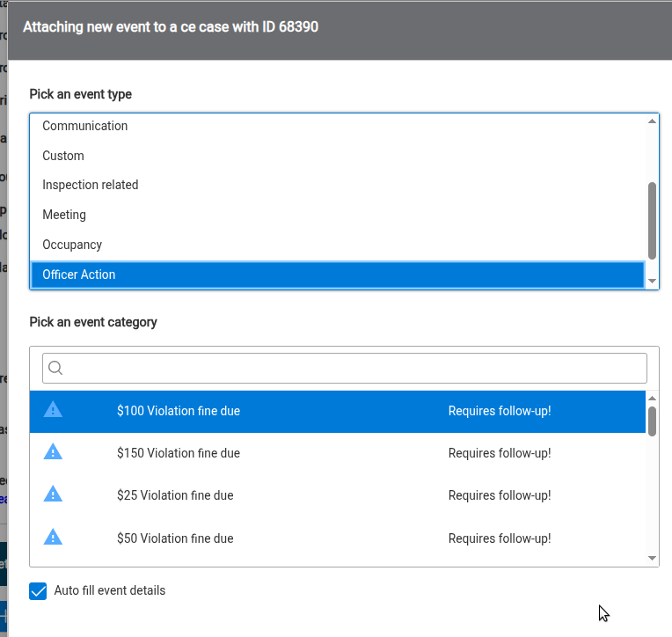672x637 pixels.
Task: Click Requires follow-up! in the $100 row
Action: click(x=500, y=411)
